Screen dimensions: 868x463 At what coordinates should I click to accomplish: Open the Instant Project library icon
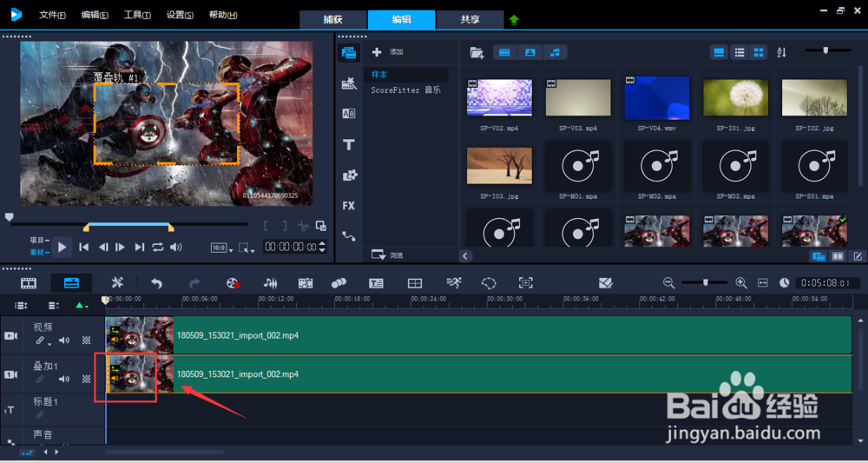[x=349, y=83]
